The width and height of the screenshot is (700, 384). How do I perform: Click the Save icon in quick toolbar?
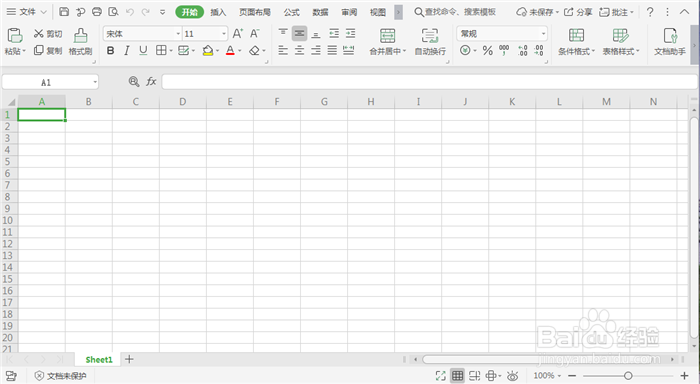(x=64, y=12)
